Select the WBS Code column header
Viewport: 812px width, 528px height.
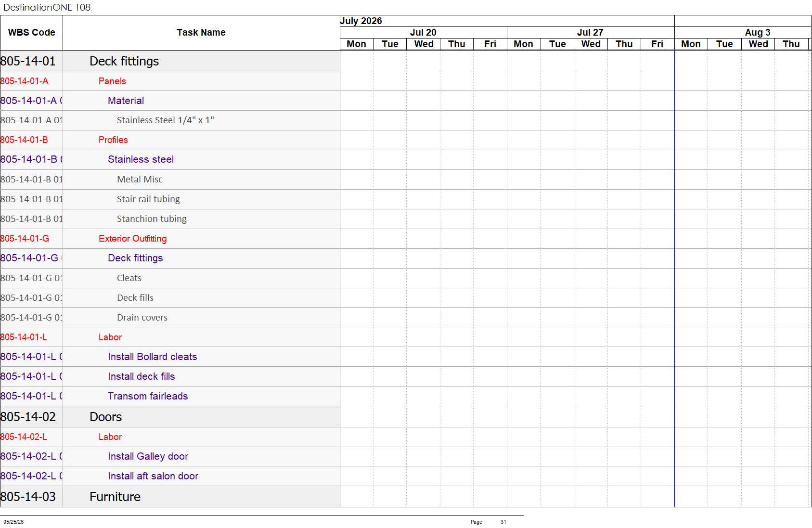(31, 33)
